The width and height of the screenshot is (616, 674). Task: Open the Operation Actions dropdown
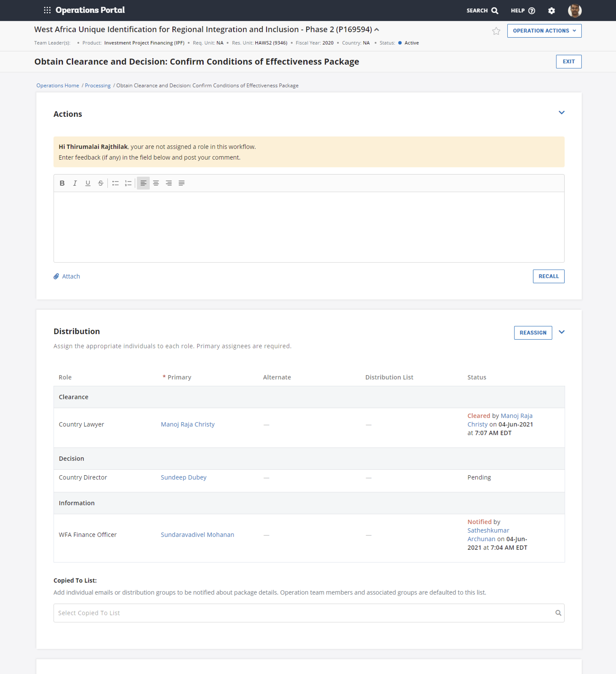[544, 30]
